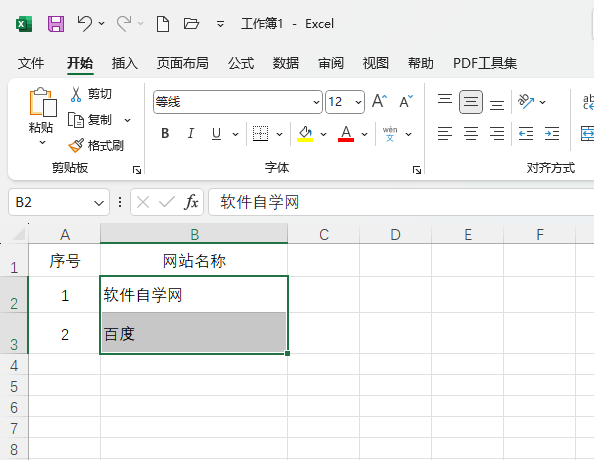Toggle align text right

pos(497,134)
